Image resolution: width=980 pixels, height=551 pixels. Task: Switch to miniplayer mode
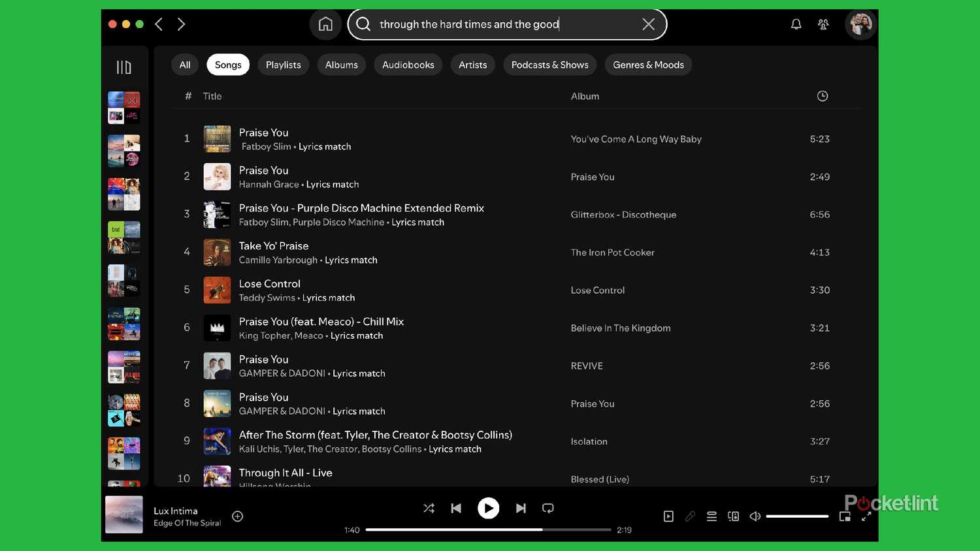click(845, 516)
